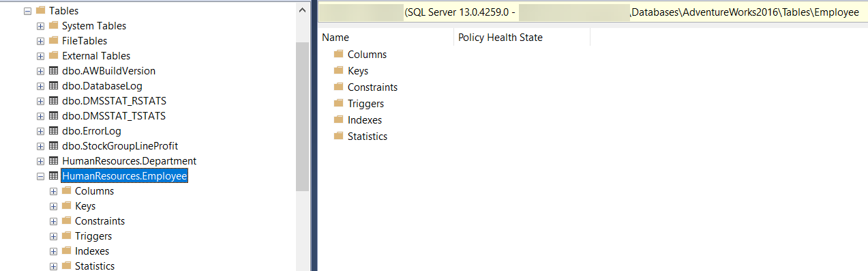Select dbo.DMSSTAT_TSTATS table label
Screen dimensions: 868x271
[114, 116]
